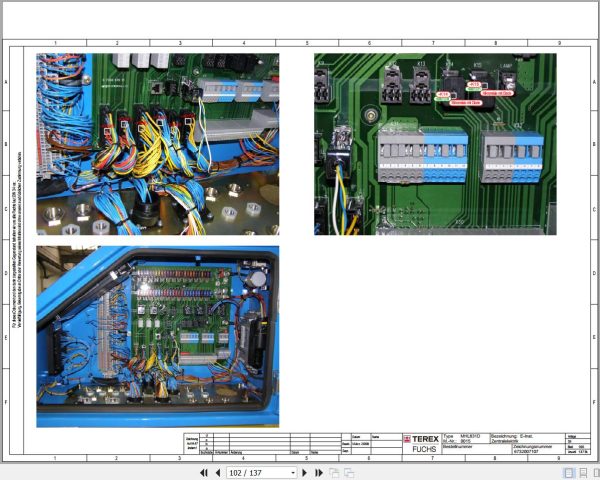Click the circuit board relay close-up photo
This screenshot has height=480, width=600.
click(435, 144)
